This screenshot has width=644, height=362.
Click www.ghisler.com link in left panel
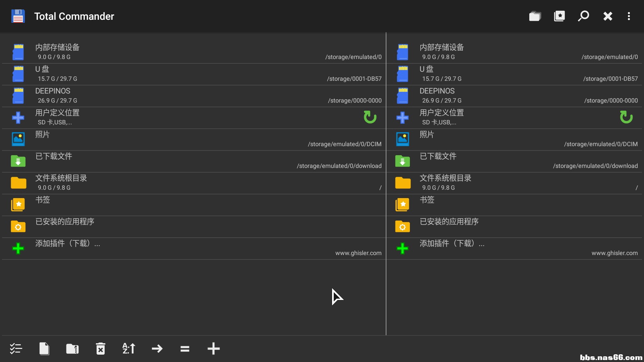[x=358, y=253]
